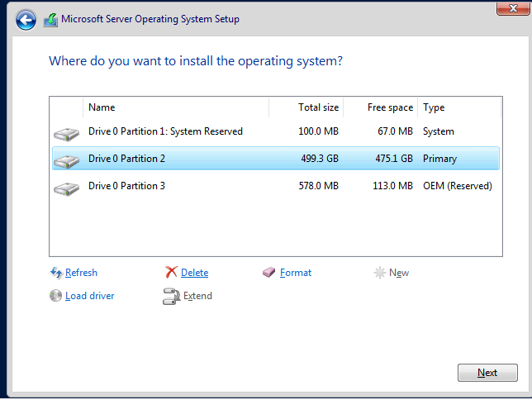Click the System type cell
The width and height of the screenshot is (532, 400).
point(439,131)
